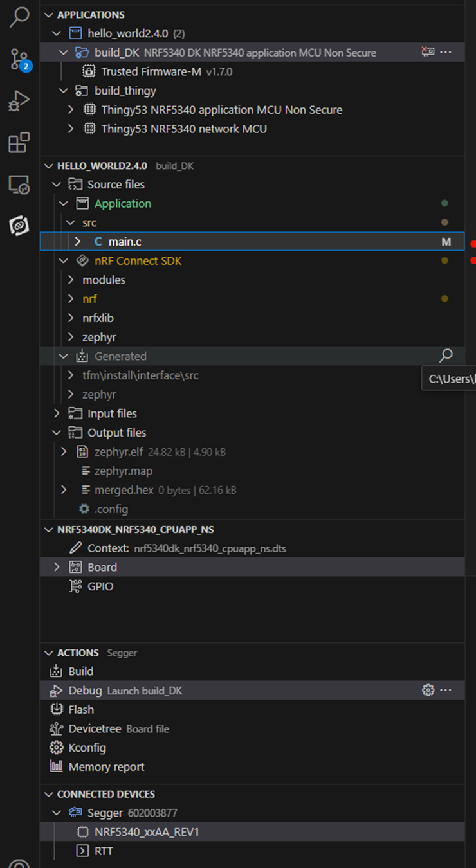Expand zephyr.elf entry

tap(63, 452)
